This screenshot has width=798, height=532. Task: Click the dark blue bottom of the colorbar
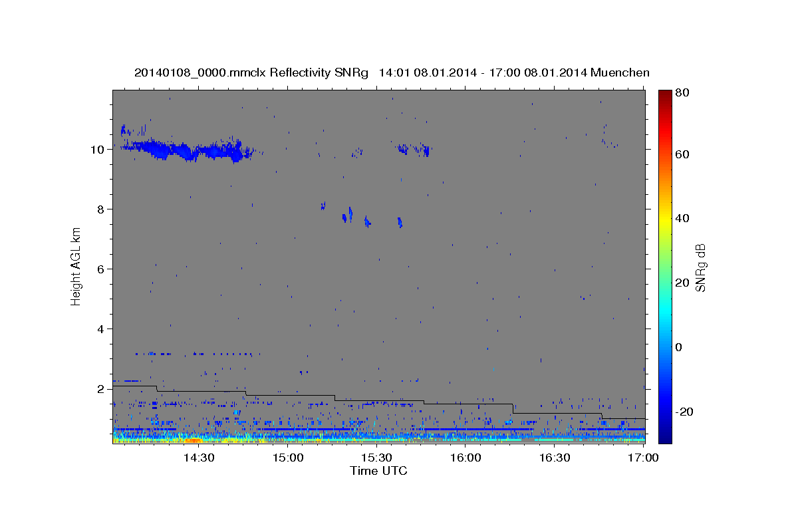pyautogui.click(x=665, y=437)
